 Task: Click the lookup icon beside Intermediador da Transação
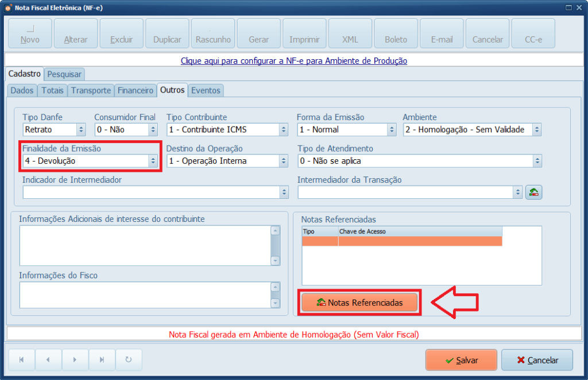pyautogui.click(x=533, y=192)
